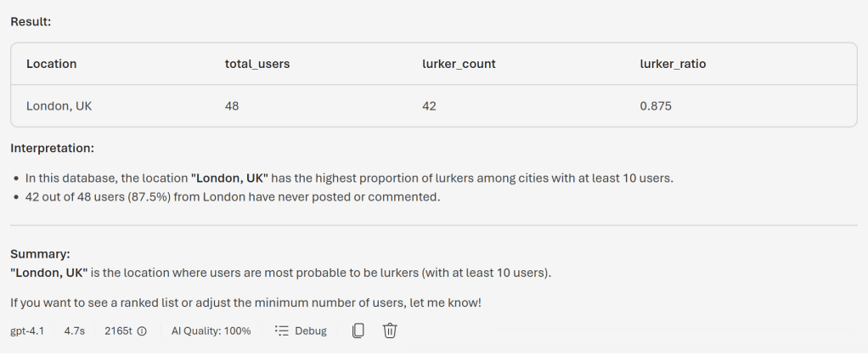The image size is (868, 356).
Task: Select the lurker_ratio column header
Action: (x=673, y=64)
